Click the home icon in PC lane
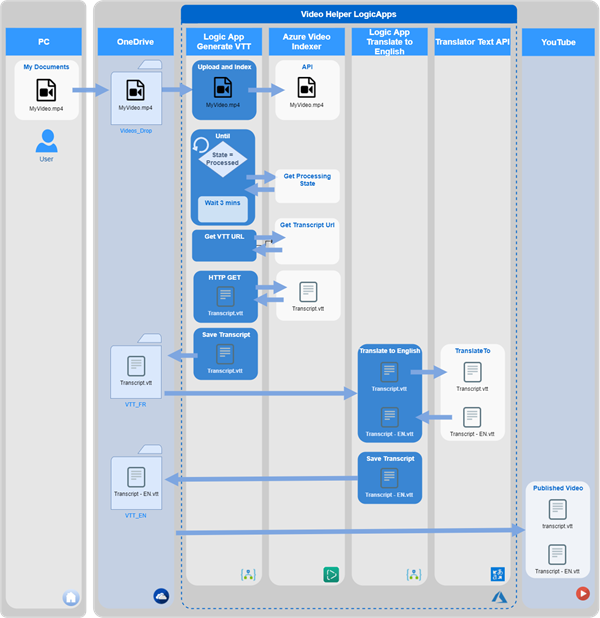600x618 pixels. 71,598
